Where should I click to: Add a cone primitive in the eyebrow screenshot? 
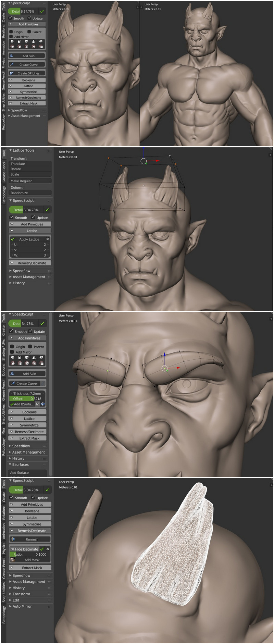point(34,357)
